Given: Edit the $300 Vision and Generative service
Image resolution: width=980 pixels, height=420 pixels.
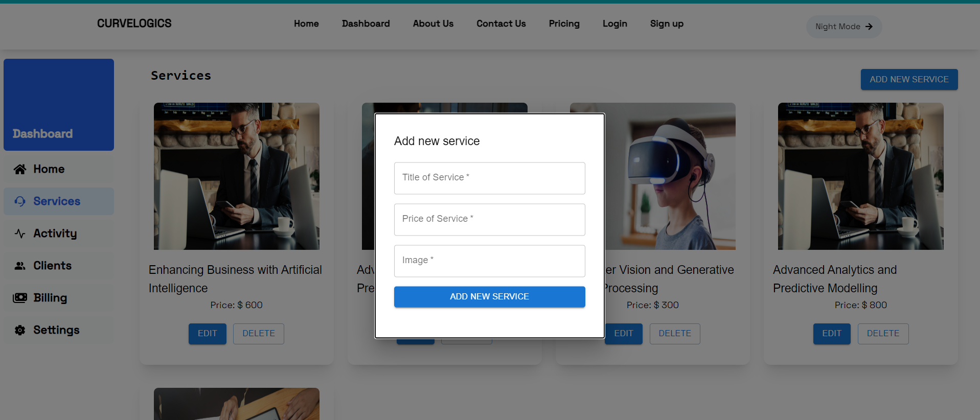Looking at the screenshot, I should pyautogui.click(x=624, y=334).
